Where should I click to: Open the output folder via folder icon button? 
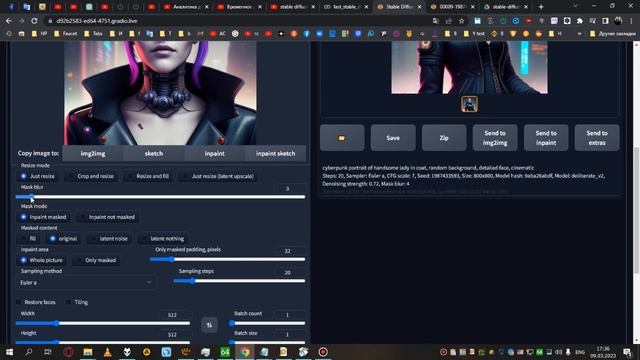coord(342,138)
